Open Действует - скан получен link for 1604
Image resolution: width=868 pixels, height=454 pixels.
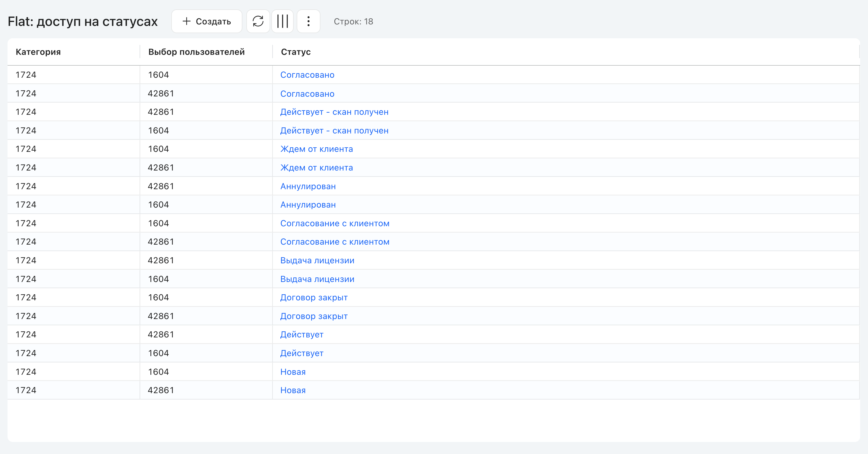pos(334,131)
